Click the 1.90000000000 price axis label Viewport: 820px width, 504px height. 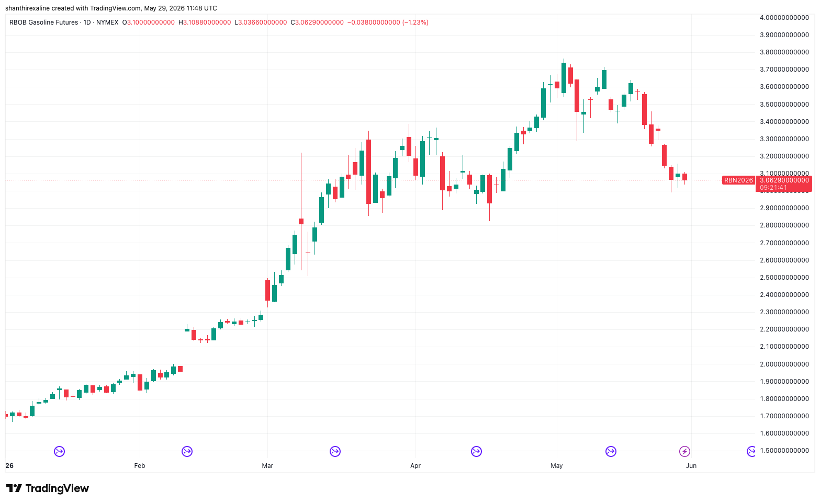tap(784, 382)
